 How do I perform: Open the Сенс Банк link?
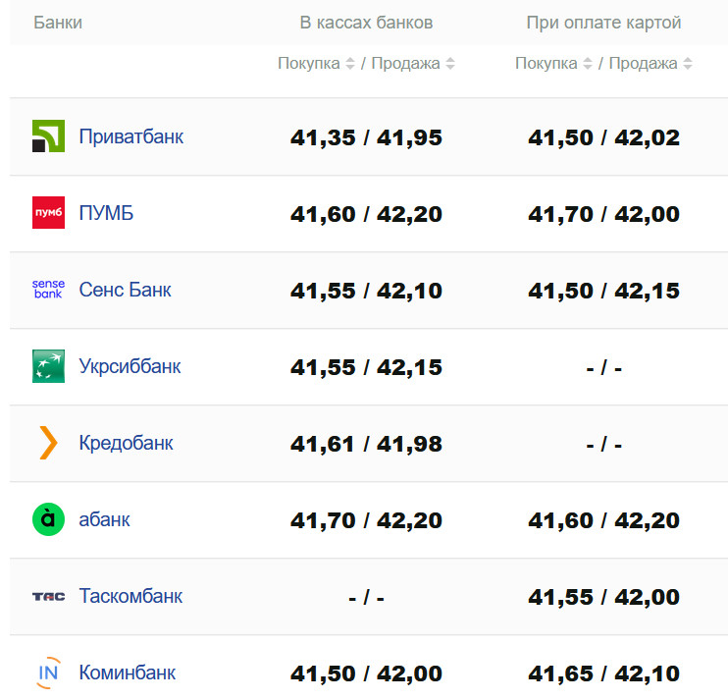point(125,290)
